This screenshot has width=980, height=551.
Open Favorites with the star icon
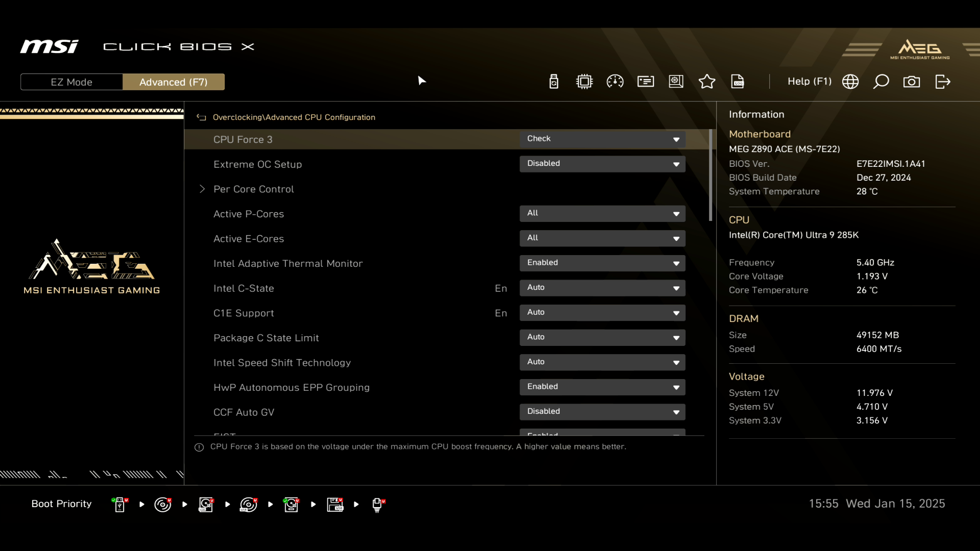(x=707, y=82)
